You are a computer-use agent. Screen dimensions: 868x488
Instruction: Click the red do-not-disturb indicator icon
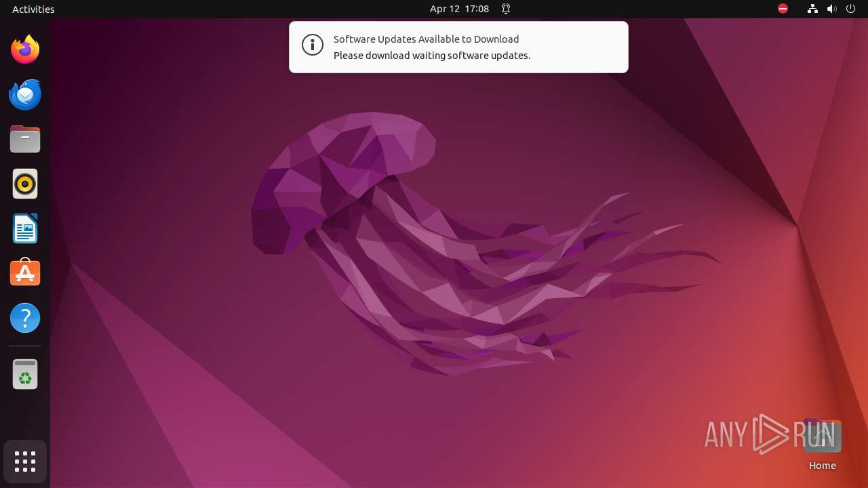pos(783,9)
